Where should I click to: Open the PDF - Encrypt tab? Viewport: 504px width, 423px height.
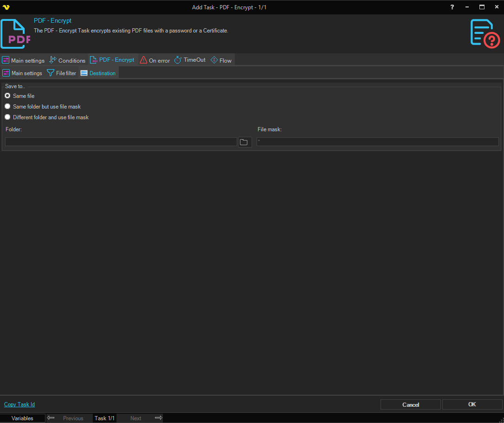coord(112,60)
